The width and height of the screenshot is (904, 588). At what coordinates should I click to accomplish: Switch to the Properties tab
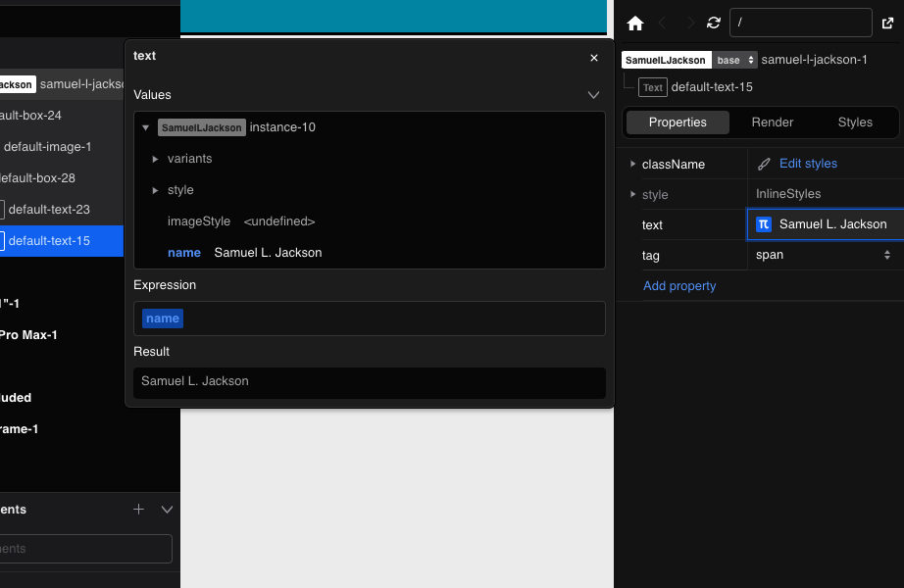click(678, 122)
